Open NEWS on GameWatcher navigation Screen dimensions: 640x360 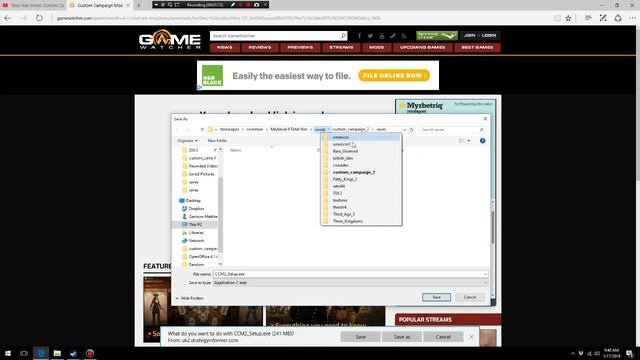(x=224, y=47)
